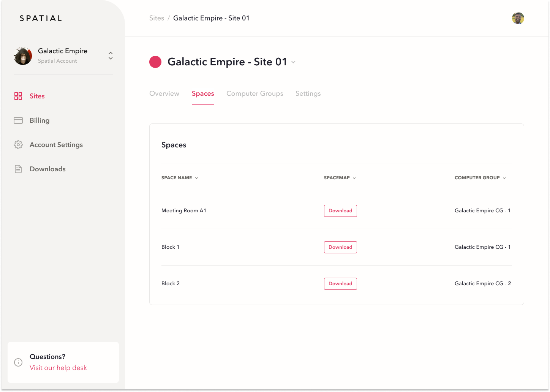Select the Spaces tab
Viewport: 550px width, 392px height.
click(x=203, y=93)
